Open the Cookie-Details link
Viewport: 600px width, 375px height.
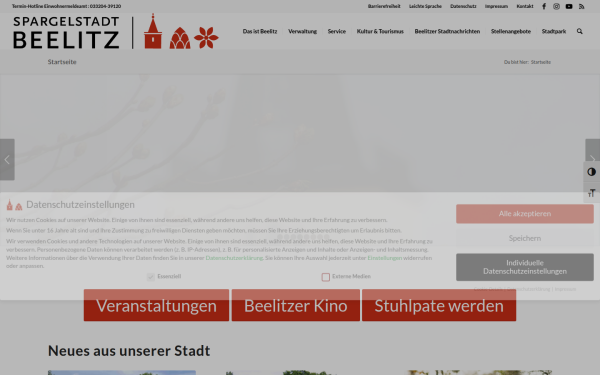tap(488, 289)
